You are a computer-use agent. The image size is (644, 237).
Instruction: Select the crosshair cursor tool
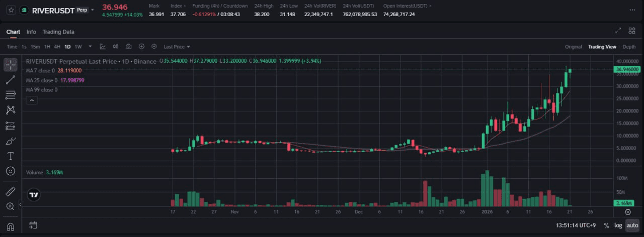pos(11,65)
